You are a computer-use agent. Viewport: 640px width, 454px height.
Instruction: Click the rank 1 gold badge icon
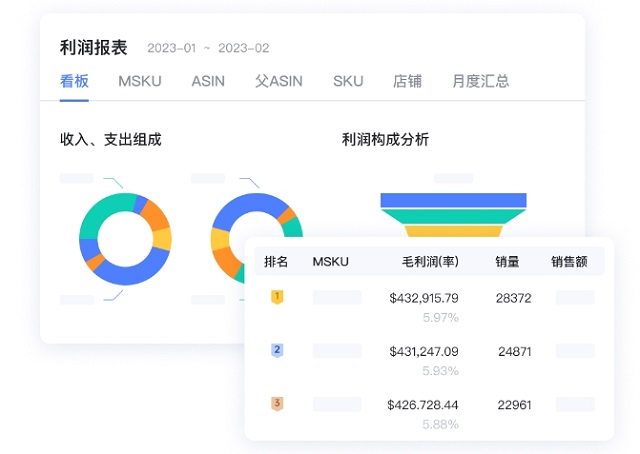[x=277, y=297]
